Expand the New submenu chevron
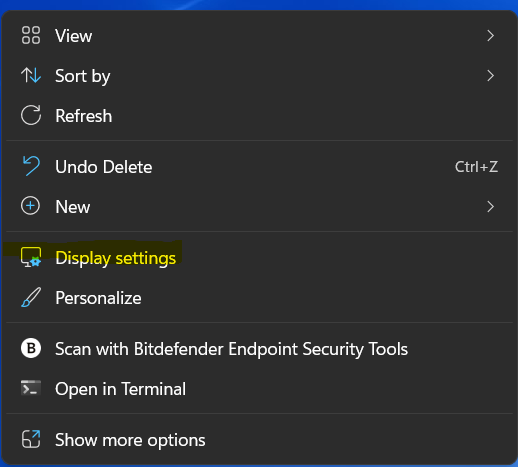Screen dimensions: 518x467 [490, 207]
